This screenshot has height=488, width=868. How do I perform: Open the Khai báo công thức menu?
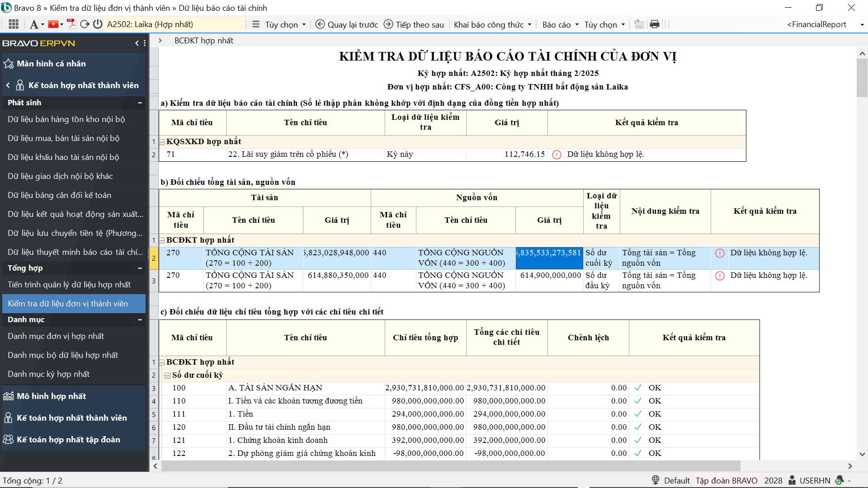[x=492, y=24]
